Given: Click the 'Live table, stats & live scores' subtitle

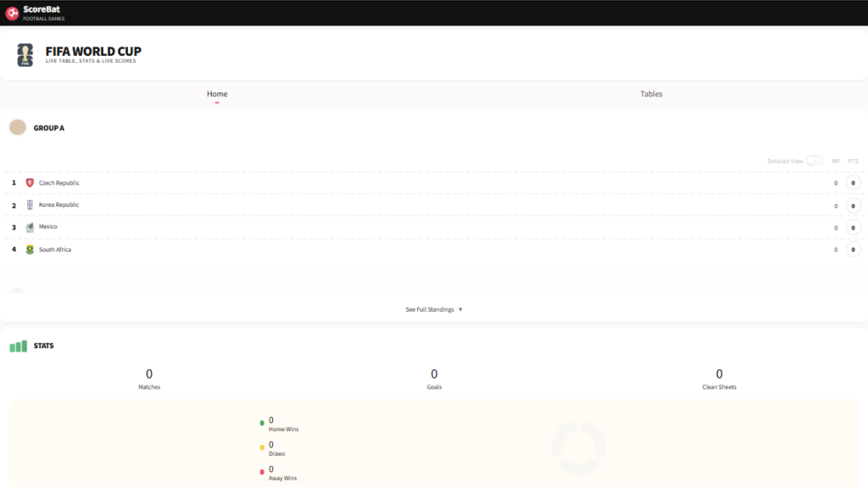Looking at the screenshot, I should (91, 61).
